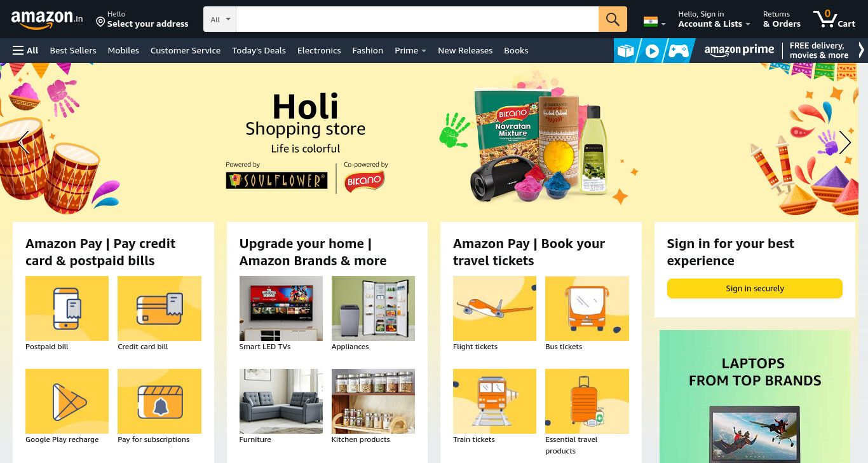Open Today's Deals in navigation bar
Image resolution: width=868 pixels, height=463 pixels.
click(x=259, y=50)
